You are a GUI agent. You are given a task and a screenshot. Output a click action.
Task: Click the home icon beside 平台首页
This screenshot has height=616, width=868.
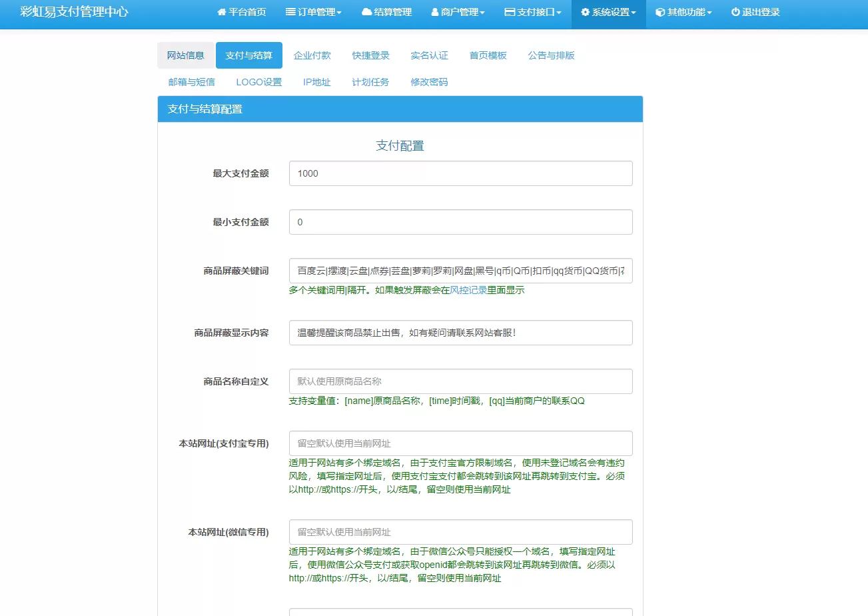222,12
